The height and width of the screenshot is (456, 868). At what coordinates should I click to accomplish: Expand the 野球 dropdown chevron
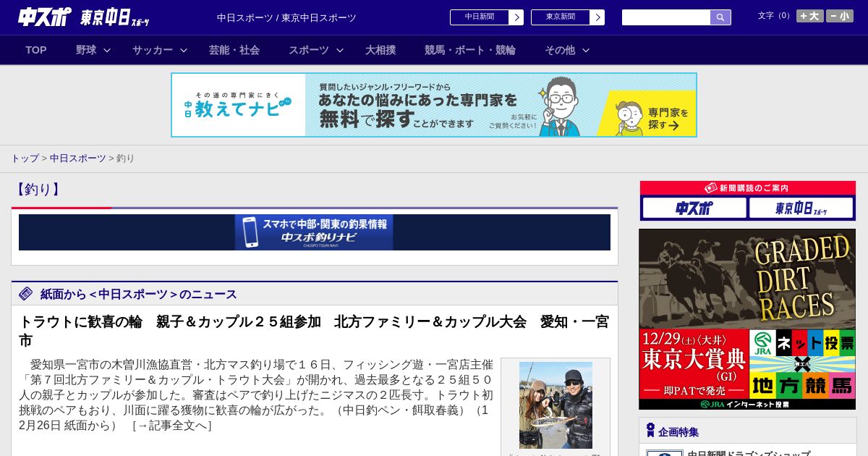point(107,50)
